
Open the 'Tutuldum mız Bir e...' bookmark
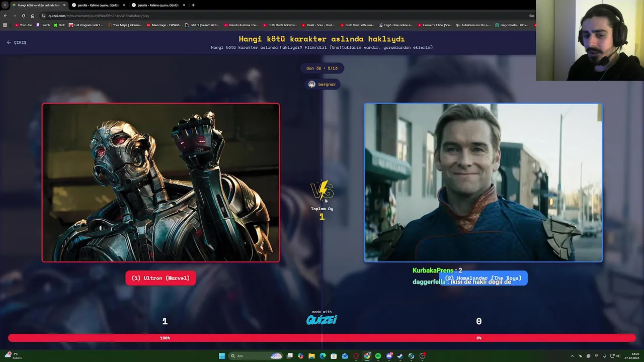point(473,25)
